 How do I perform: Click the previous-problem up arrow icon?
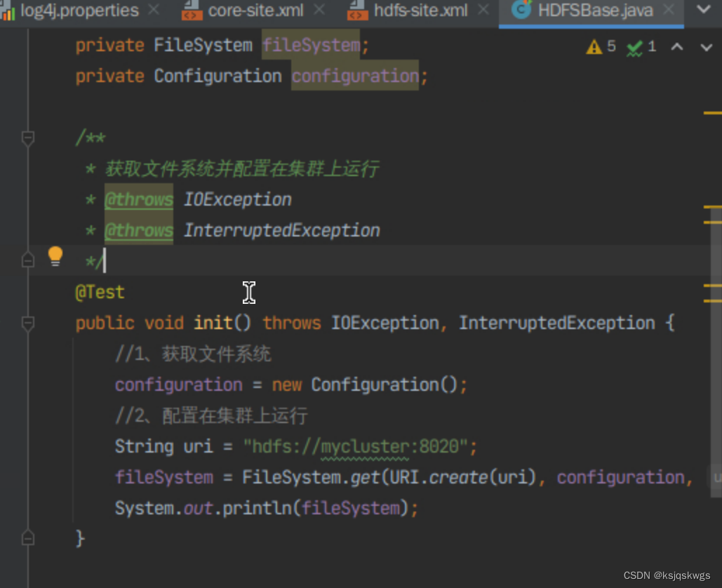(678, 46)
